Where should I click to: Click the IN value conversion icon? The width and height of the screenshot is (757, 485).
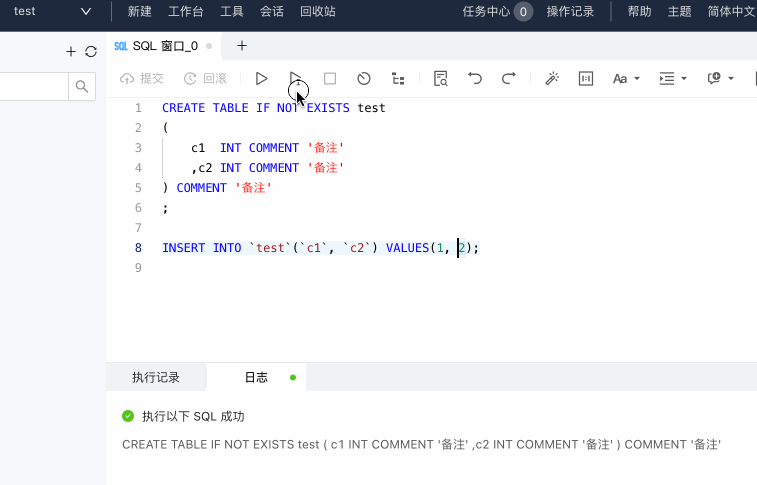[586, 78]
